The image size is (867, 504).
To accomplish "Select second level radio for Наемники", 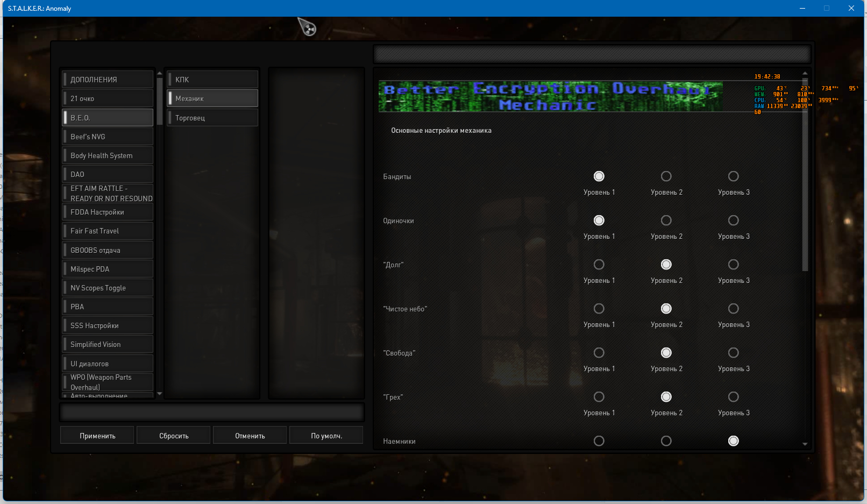I will (666, 441).
